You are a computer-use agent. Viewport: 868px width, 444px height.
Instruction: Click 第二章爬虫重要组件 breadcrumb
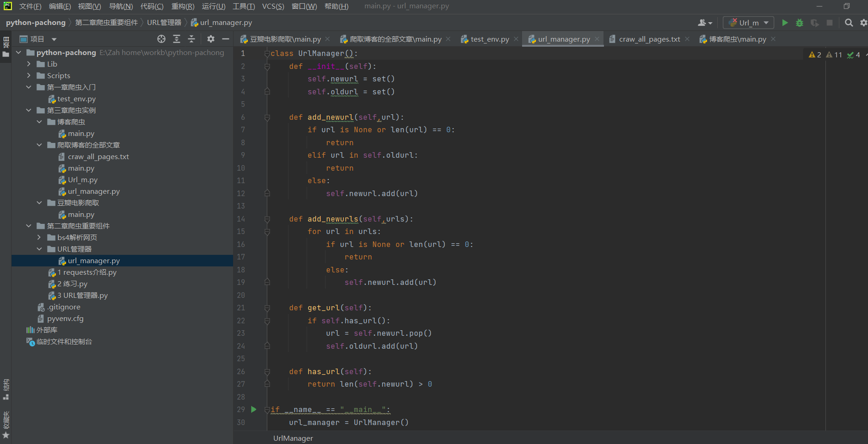(106, 23)
